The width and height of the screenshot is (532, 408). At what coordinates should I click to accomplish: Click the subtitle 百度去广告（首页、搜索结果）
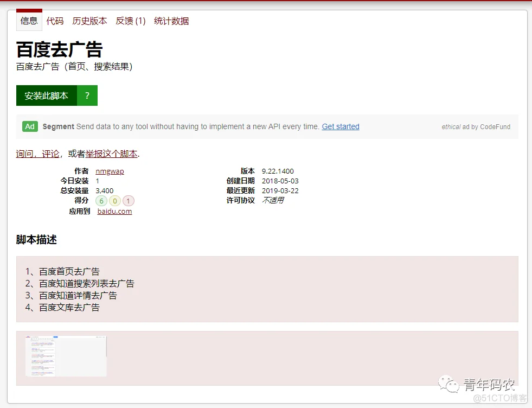pyautogui.click(x=74, y=67)
